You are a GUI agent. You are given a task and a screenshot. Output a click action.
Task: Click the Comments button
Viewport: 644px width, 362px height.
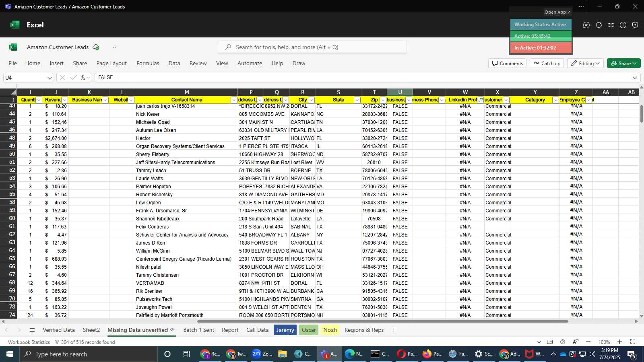pyautogui.click(x=508, y=64)
